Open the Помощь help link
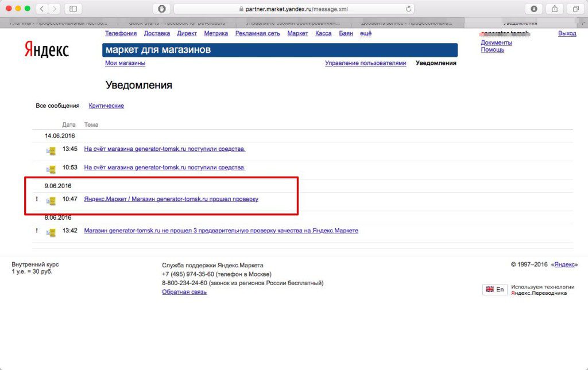This screenshot has width=588, height=370. tap(492, 49)
